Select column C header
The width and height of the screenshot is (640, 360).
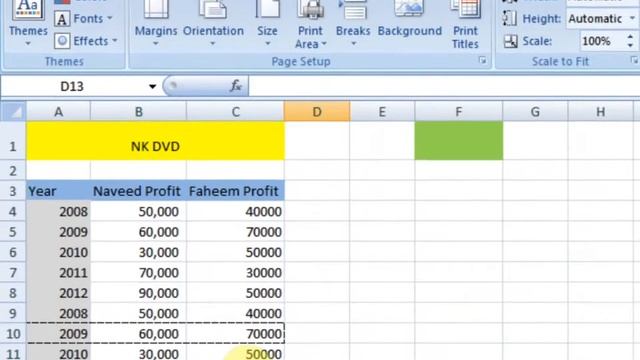(236, 112)
